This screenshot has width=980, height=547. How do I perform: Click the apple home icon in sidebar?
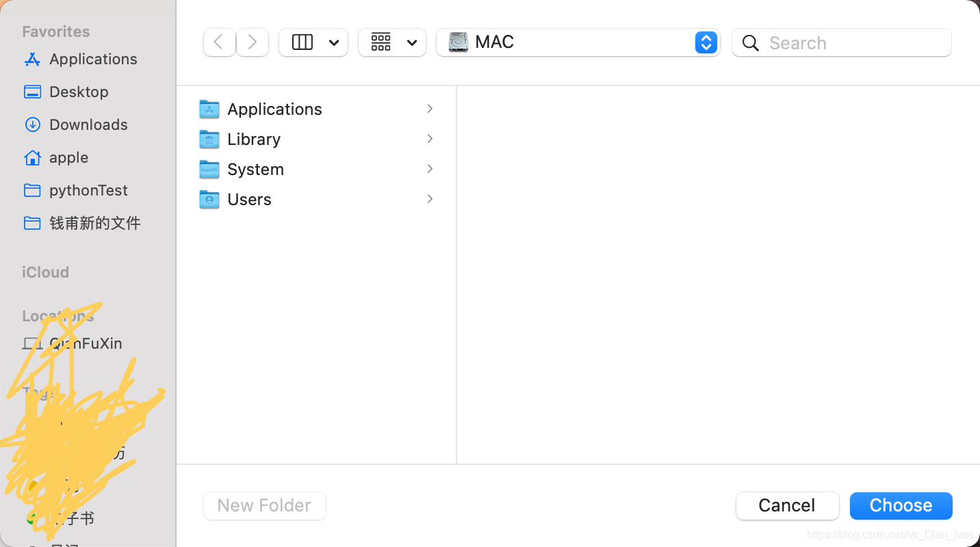click(x=32, y=157)
